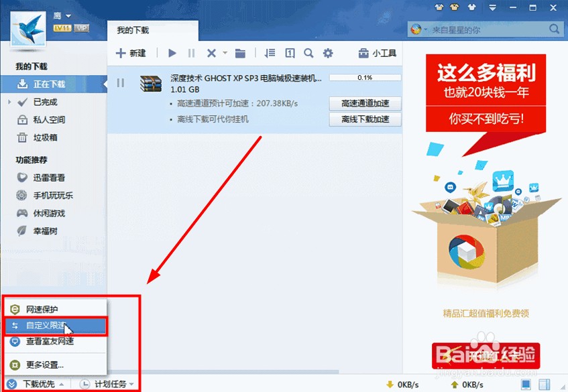568x392 pixels.
Task: Open 休闲游戏 item
Action: pos(49,213)
